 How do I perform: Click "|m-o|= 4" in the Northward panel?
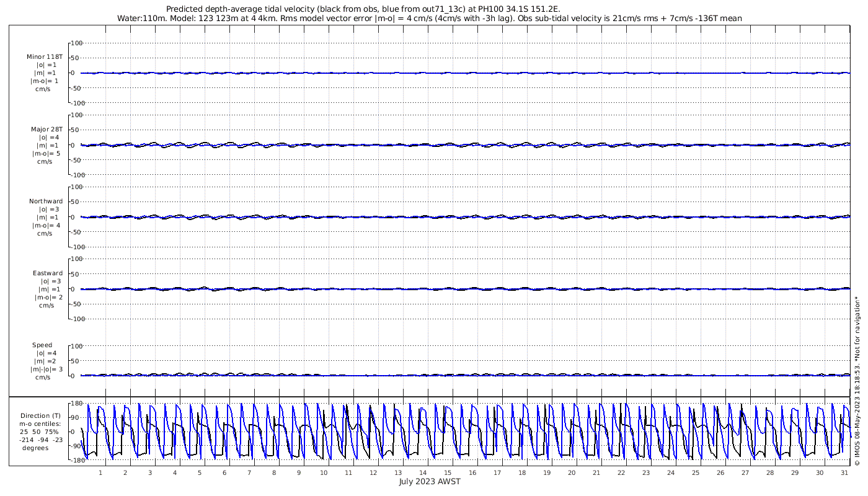point(47,225)
